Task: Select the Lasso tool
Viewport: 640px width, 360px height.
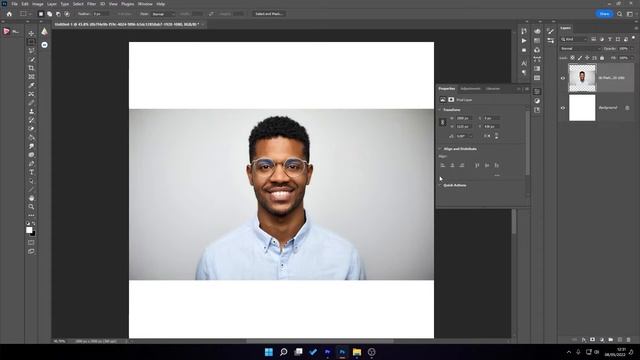Action: [x=31, y=51]
